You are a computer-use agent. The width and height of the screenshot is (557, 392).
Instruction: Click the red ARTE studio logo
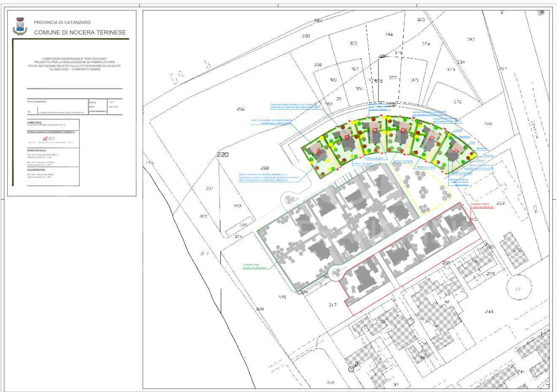[49, 138]
